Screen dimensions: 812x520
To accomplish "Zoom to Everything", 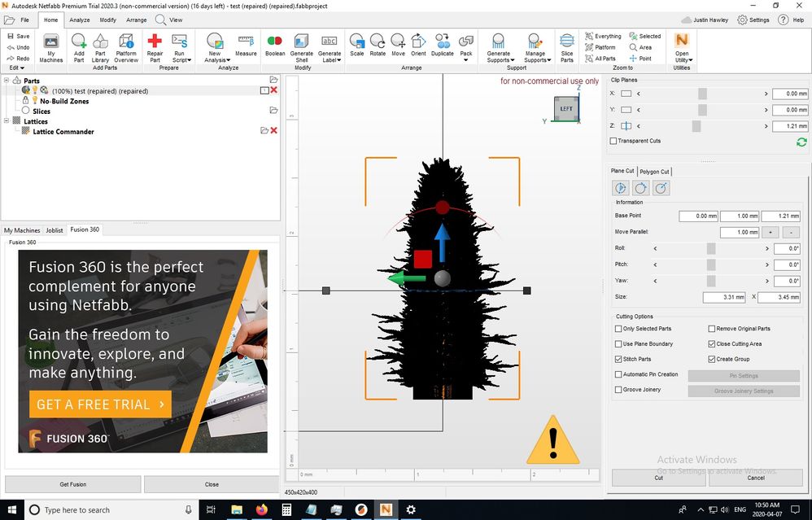I will click(x=603, y=37).
